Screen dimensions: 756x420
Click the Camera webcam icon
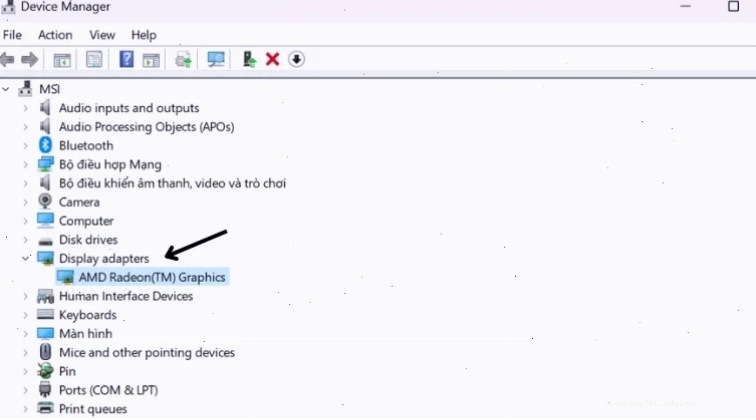pyautogui.click(x=45, y=202)
